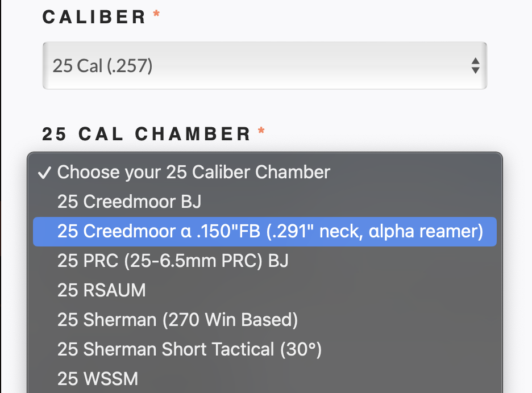The height and width of the screenshot is (393, 532).
Task: Click the orange asterisk next to CALIBER
Action: 157,15
